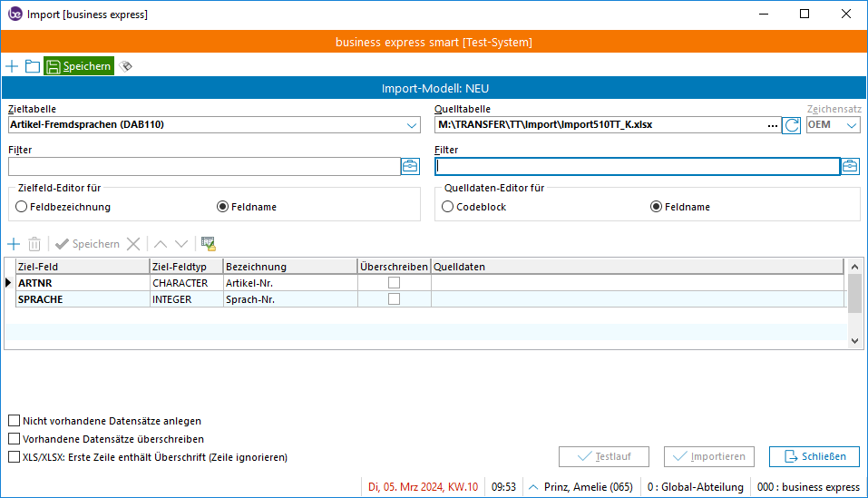
Task: Add a new field row with plus icon
Action: (x=13, y=244)
